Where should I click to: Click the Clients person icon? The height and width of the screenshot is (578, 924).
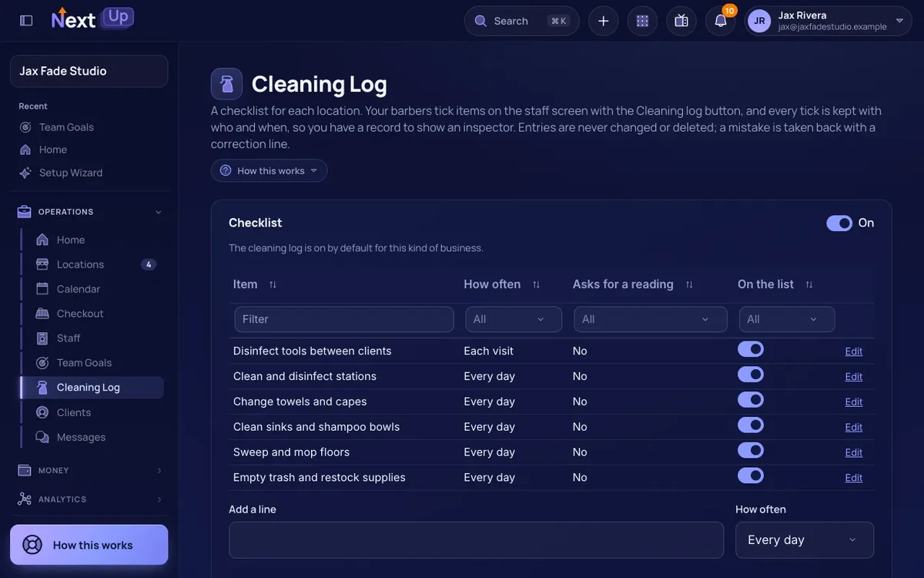click(x=42, y=412)
